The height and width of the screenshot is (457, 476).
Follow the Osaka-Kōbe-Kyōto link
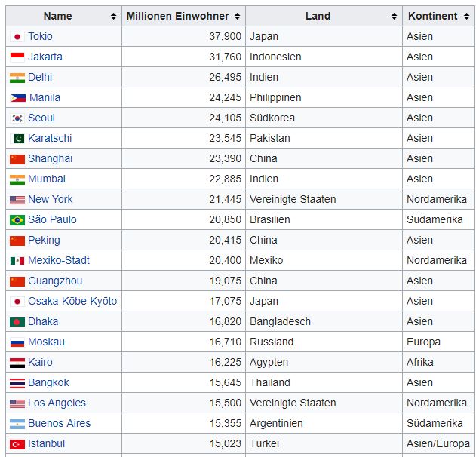[72, 301]
